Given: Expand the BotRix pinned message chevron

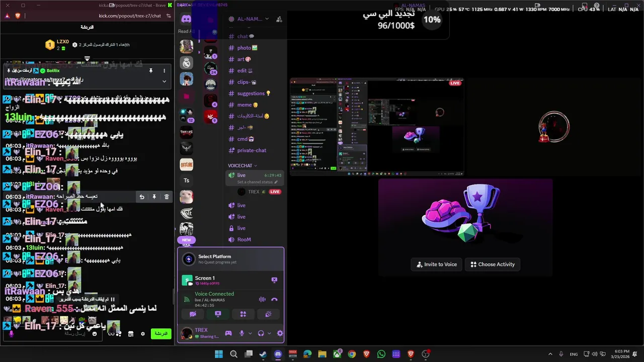Looking at the screenshot, I should (x=164, y=81).
